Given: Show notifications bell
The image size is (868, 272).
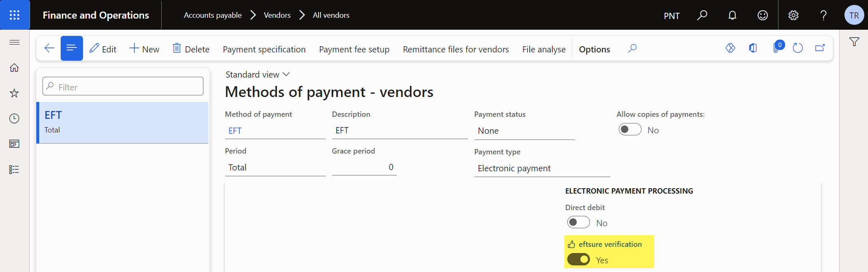Looking at the screenshot, I should point(732,15).
